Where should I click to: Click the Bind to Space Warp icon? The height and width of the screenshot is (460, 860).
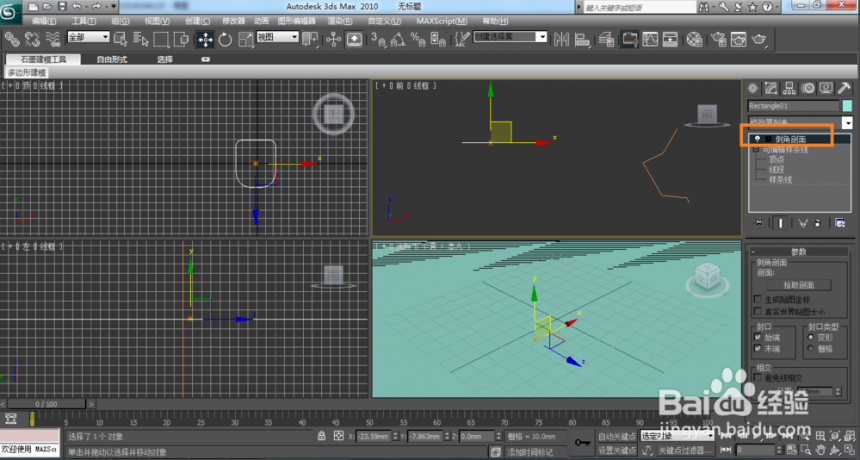click(x=53, y=39)
